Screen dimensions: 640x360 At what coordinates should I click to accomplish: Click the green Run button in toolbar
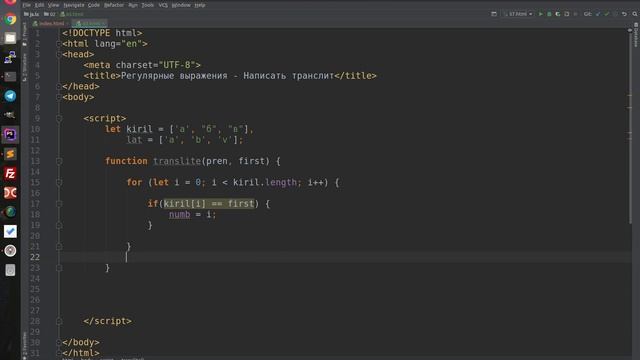pyautogui.click(x=541, y=14)
